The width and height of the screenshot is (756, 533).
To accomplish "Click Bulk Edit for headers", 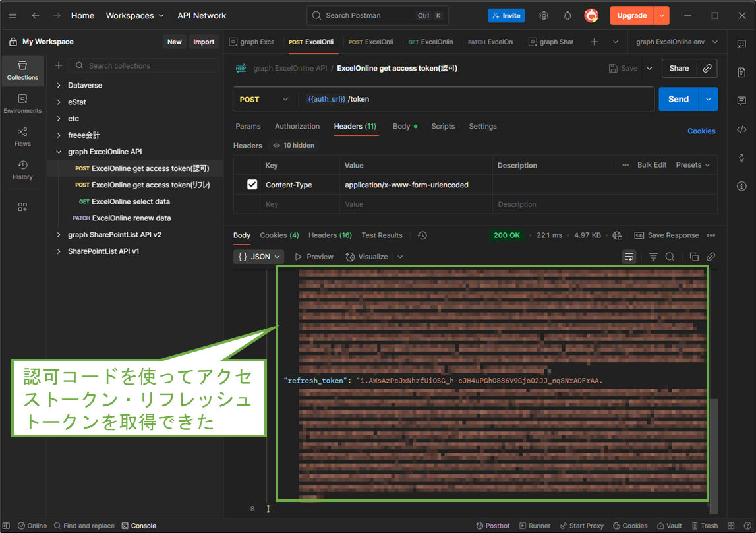I will coord(652,165).
